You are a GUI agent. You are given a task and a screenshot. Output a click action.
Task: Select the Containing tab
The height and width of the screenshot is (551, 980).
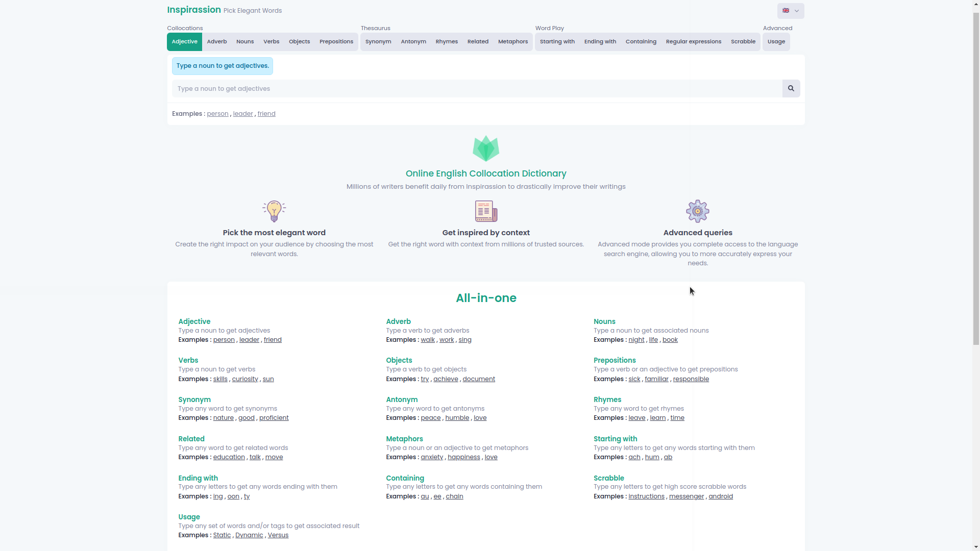[641, 42]
